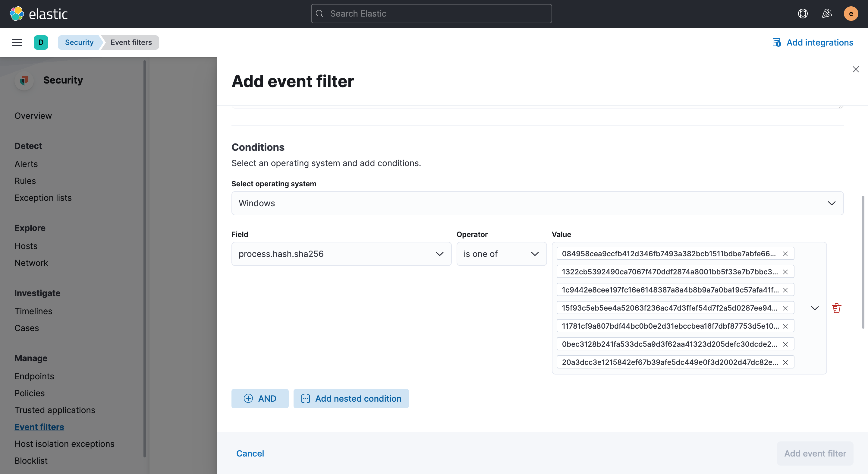The height and width of the screenshot is (474, 868).
Task: Close the Add event filter flyout
Action: (856, 69)
